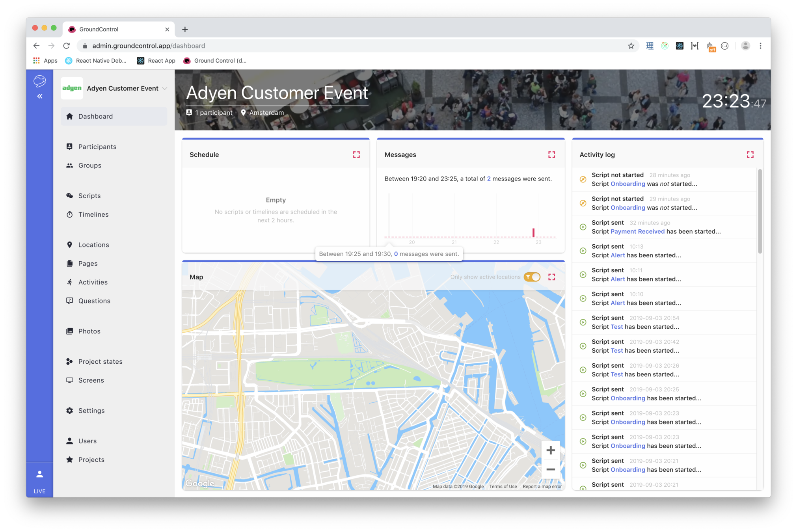The width and height of the screenshot is (797, 532).
Task: Open the Terms of Use map link
Action: pyautogui.click(x=503, y=486)
